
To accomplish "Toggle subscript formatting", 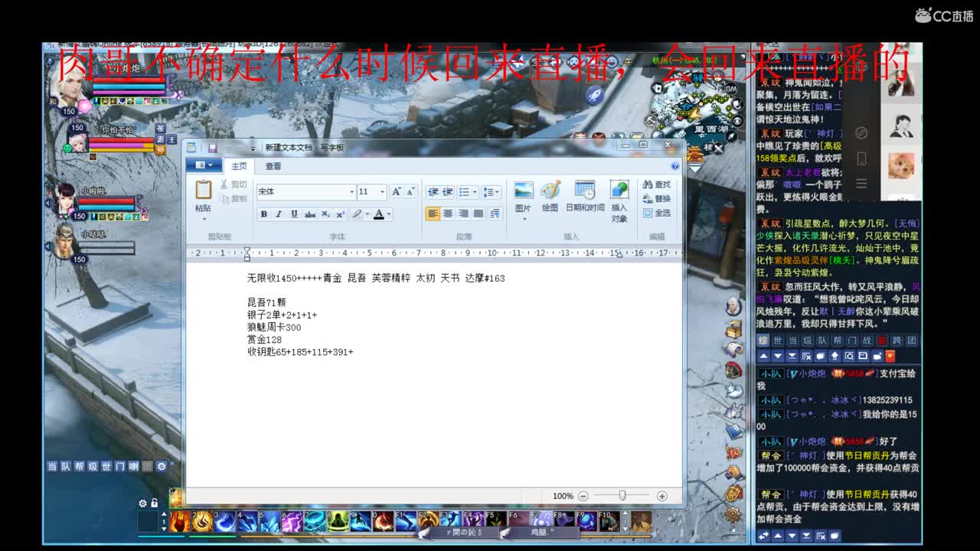I will coord(325,214).
